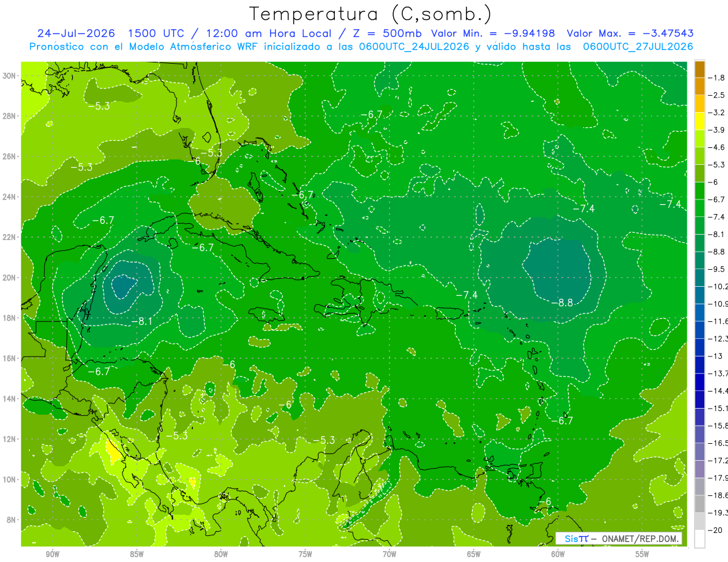Click the '-2.5' colorbar scale value

pos(717,95)
